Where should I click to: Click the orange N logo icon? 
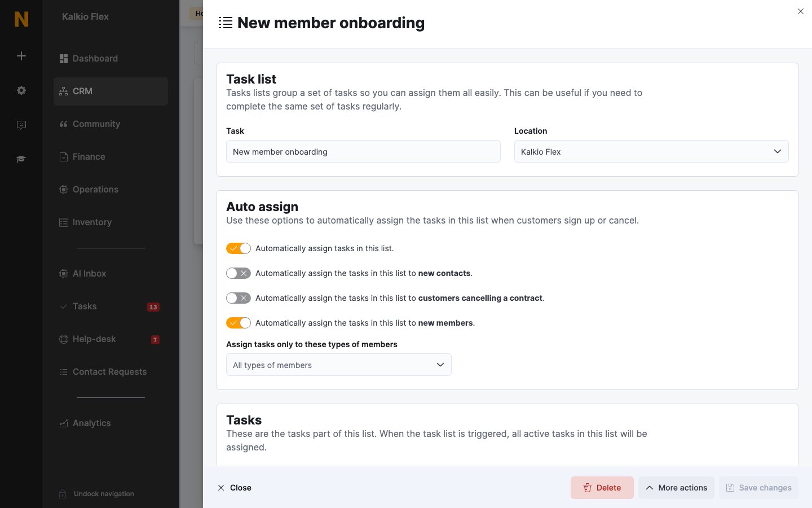tap(21, 19)
